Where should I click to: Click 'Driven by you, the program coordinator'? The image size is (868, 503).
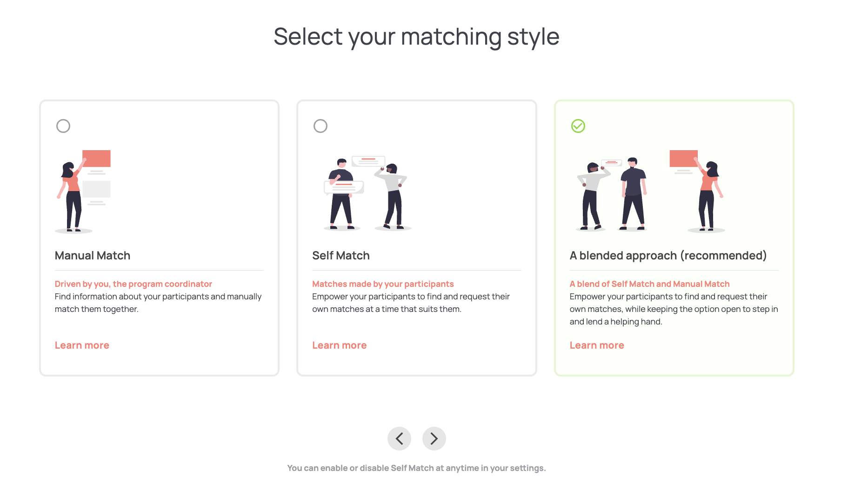[134, 284]
